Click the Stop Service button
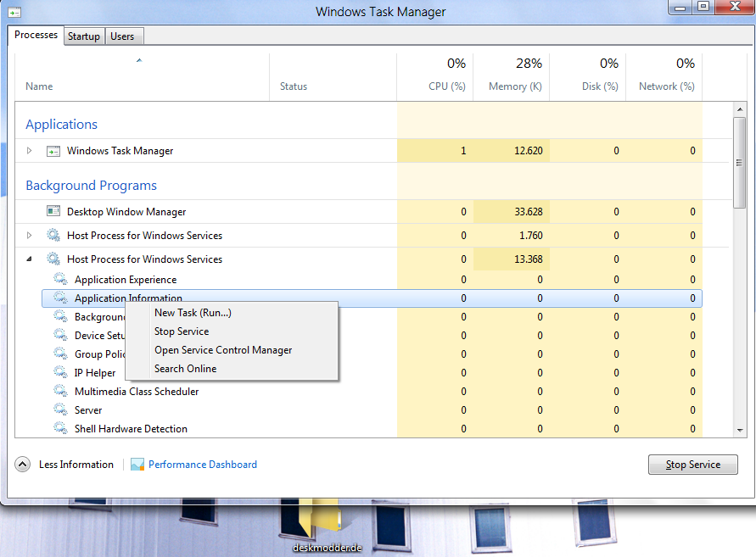This screenshot has height=557, width=756. pyautogui.click(x=693, y=465)
